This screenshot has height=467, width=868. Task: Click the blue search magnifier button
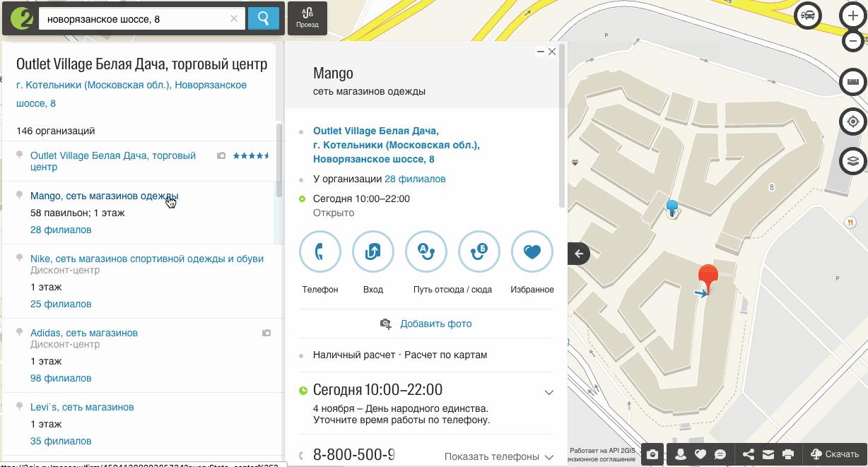point(264,19)
